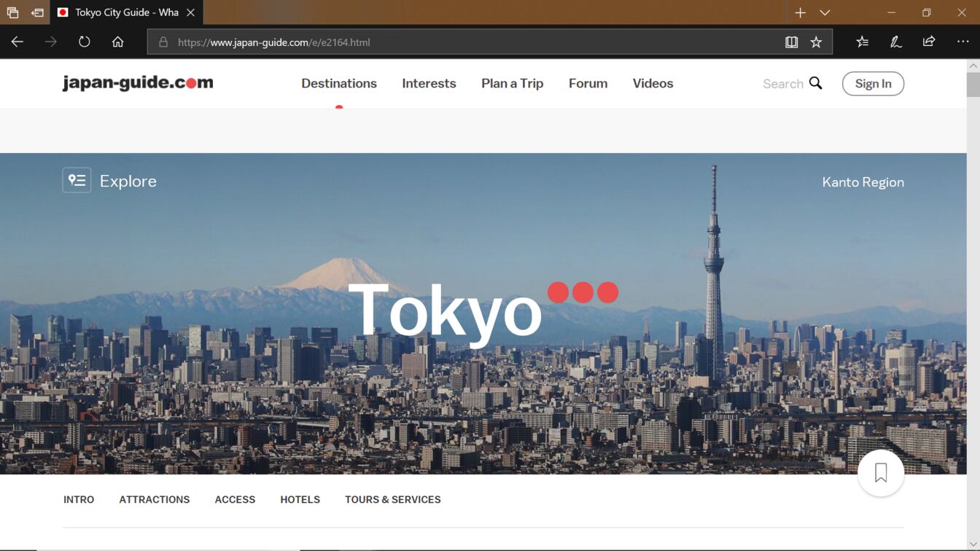Open reading view for this page

[x=791, y=42]
